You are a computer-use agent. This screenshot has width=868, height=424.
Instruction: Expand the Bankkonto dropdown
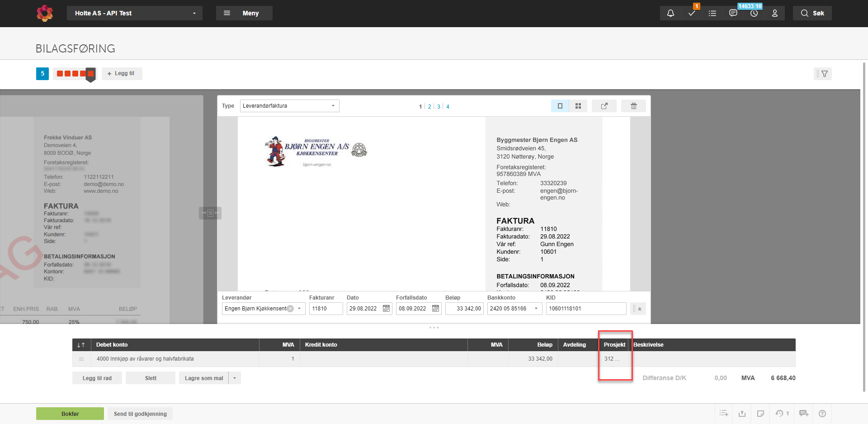pyautogui.click(x=536, y=309)
